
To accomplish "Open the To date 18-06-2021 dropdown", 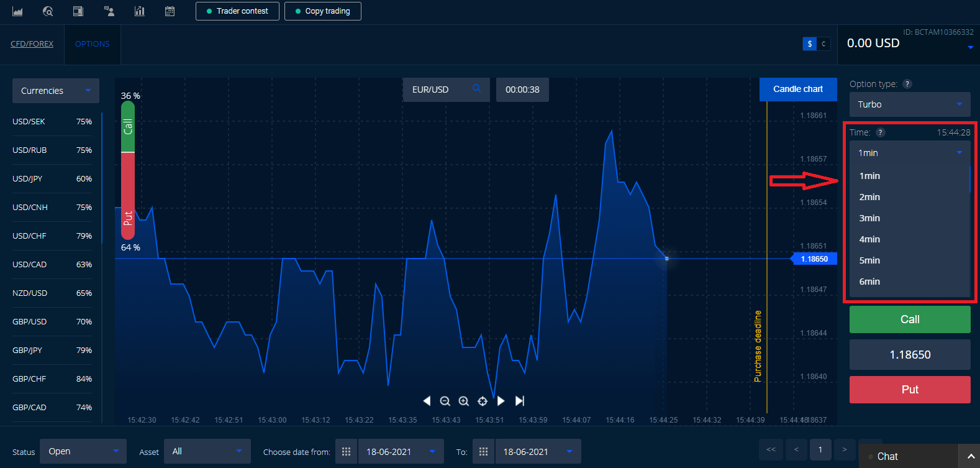I will tap(538, 452).
